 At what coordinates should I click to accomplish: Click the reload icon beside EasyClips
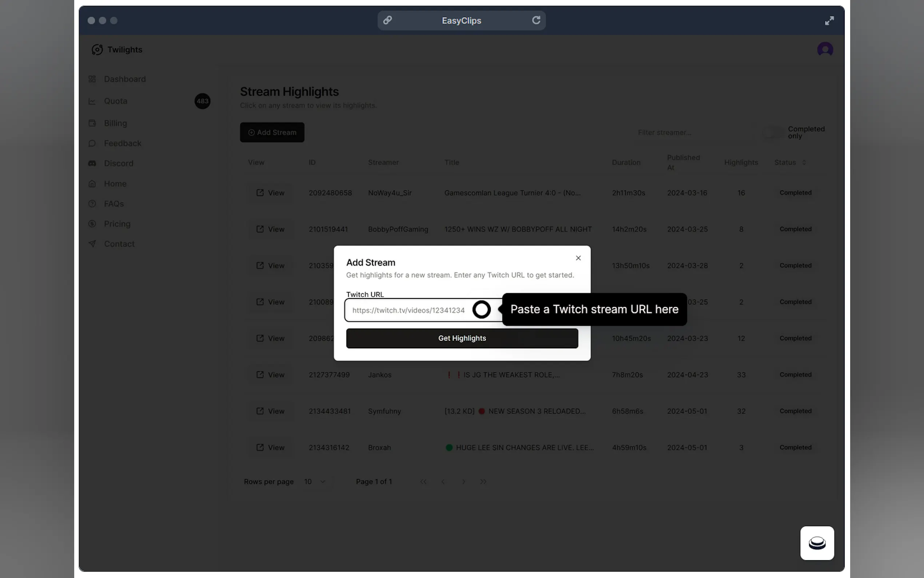(x=536, y=20)
